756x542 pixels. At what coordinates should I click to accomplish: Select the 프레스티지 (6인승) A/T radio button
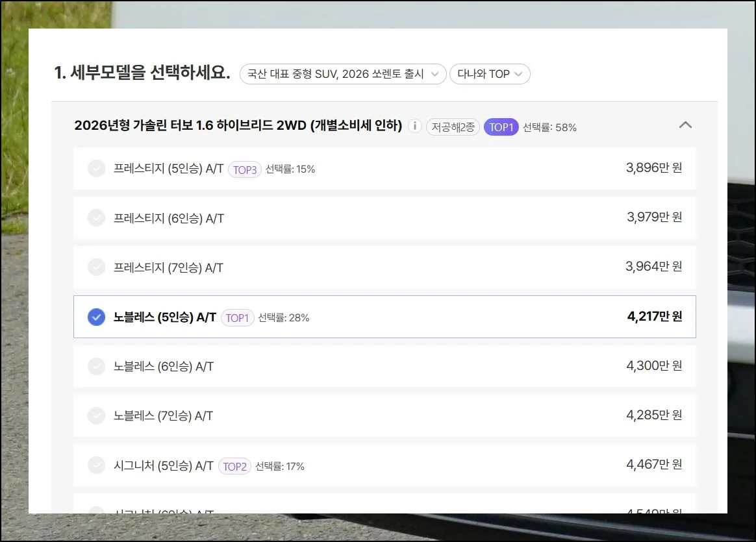(96, 218)
